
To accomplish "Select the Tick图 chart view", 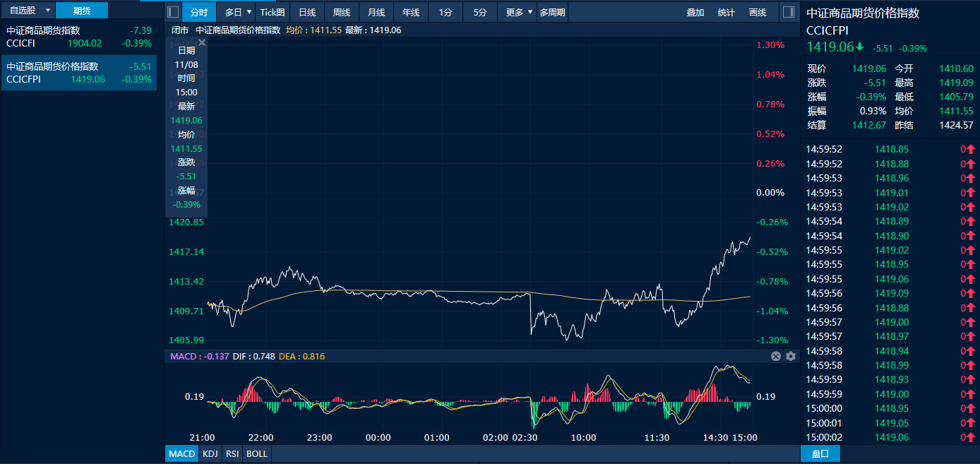I will point(273,12).
